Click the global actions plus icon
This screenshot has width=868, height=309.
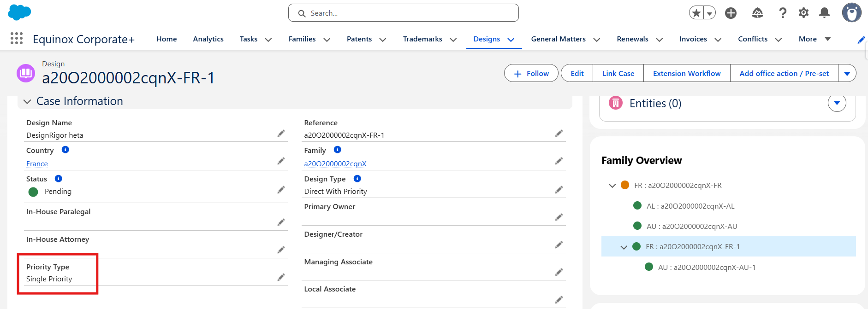point(731,13)
